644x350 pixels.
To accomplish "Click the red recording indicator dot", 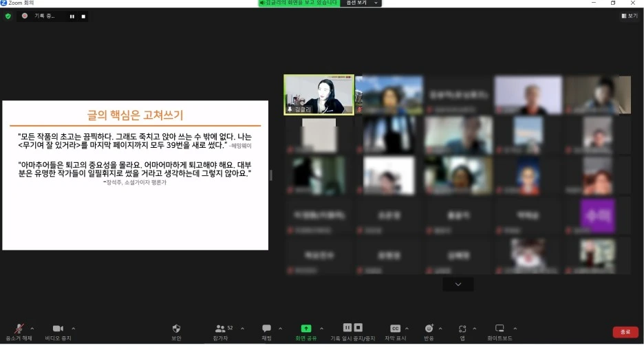I will [25, 16].
